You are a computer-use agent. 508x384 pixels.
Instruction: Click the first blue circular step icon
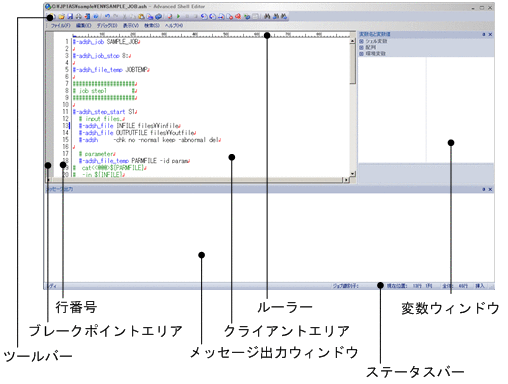click(x=204, y=16)
